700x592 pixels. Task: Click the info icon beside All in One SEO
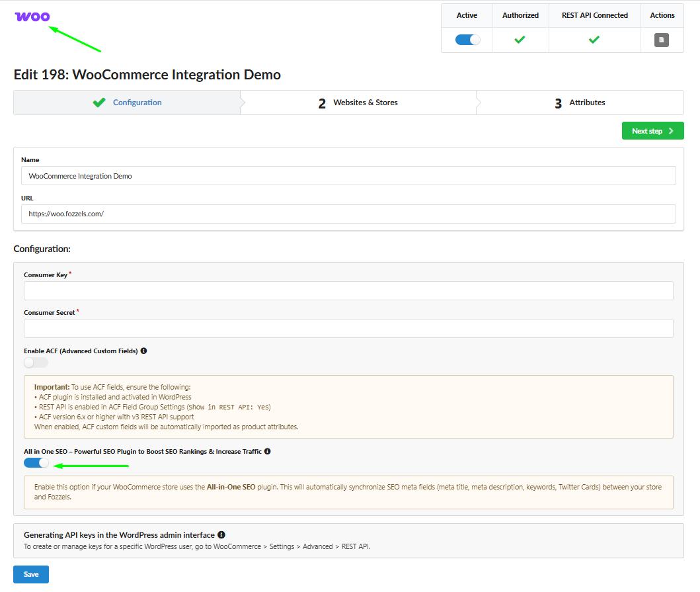click(x=268, y=451)
